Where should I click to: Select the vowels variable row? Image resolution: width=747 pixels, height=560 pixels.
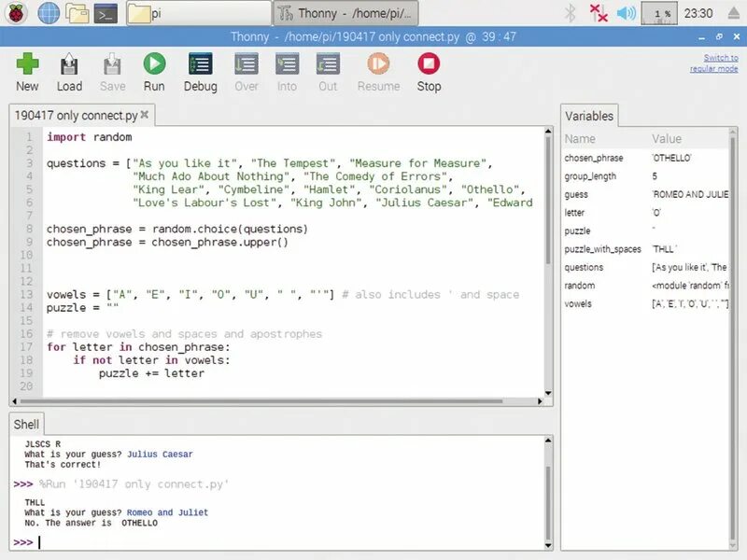pos(645,304)
